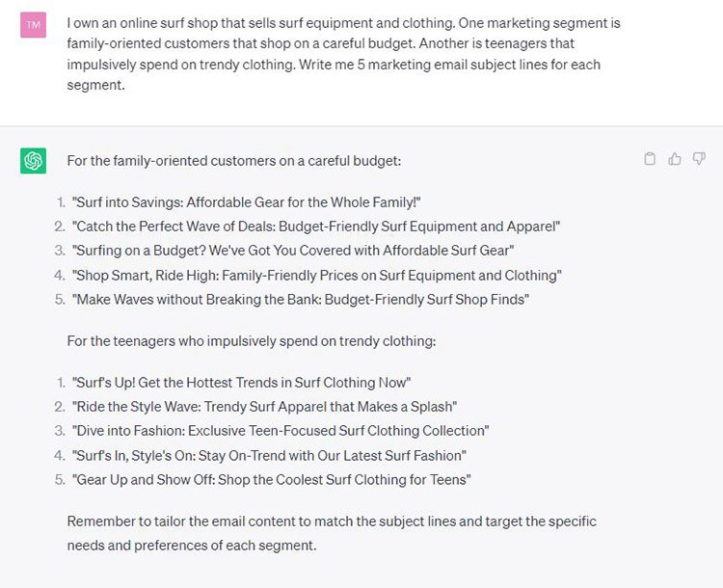Screen dimensions: 723x588
Task: Click the "For the family-oriented customers" heading
Action: tap(233, 161)
